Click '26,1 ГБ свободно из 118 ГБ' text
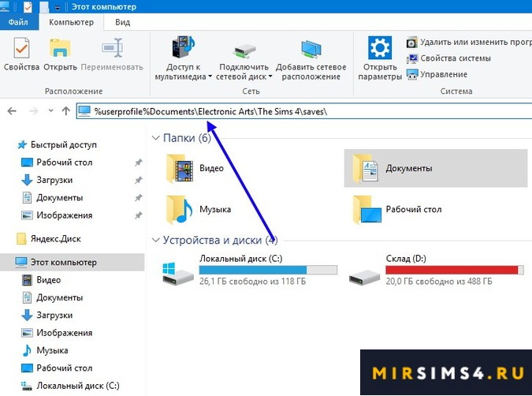Screen dimensions: 532x396 point(252,282)
